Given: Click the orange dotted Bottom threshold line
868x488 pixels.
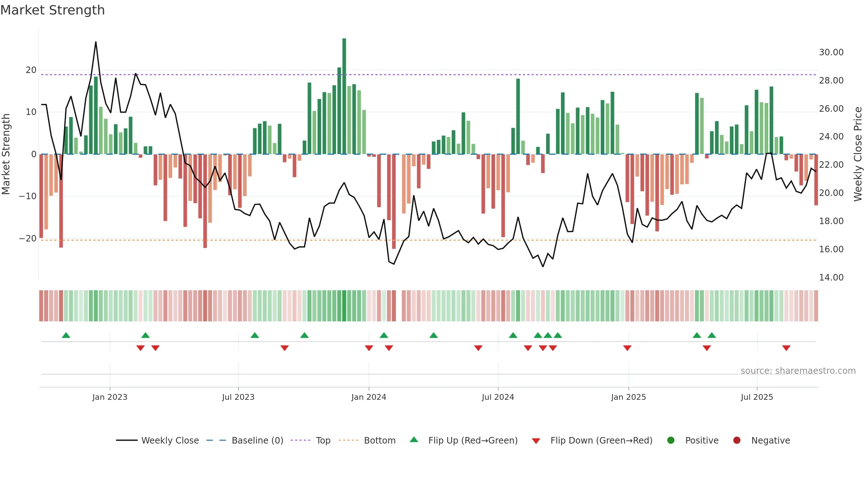Looking at the screenshot, I should (x=429, y=240).
